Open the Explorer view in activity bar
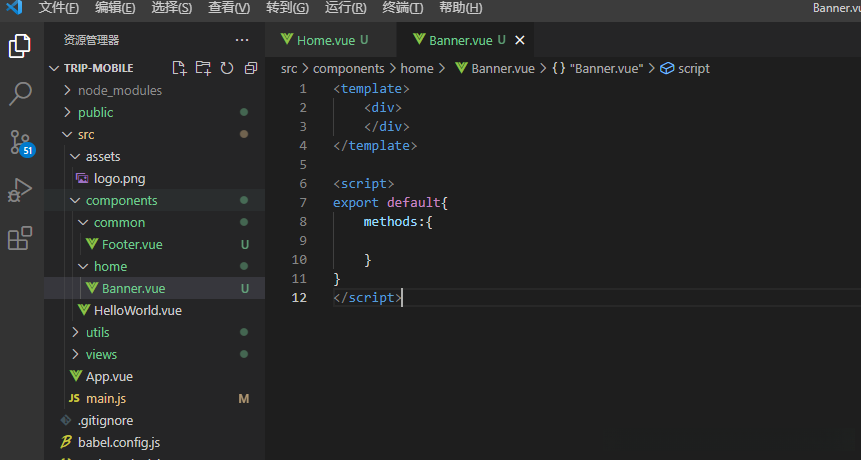861x460 pixels. 20,46
